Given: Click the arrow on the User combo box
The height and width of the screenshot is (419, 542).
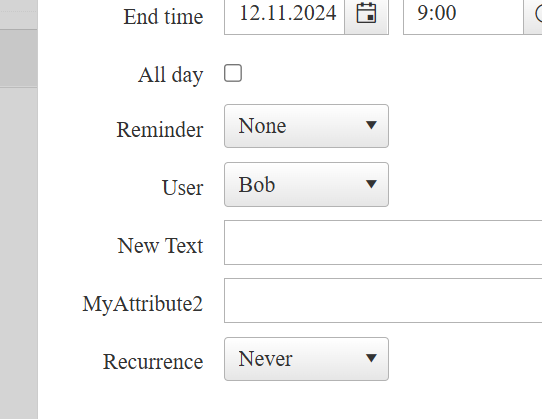Looking at the screenshot, I should tap(371, 184).
